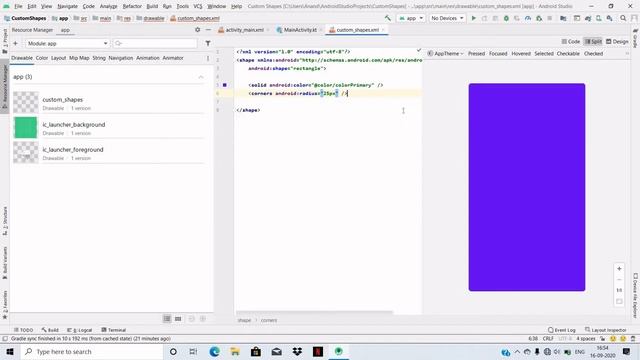Open the Gradle tool window
Viewport: 640px width, 360px height.
(635, 38)
